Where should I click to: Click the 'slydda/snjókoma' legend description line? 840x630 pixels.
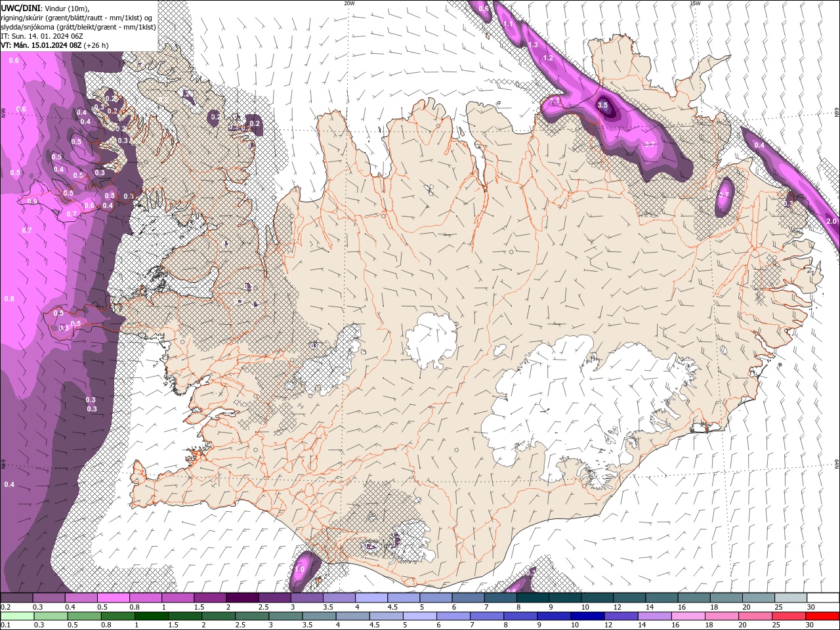click(x=78, y=27)
